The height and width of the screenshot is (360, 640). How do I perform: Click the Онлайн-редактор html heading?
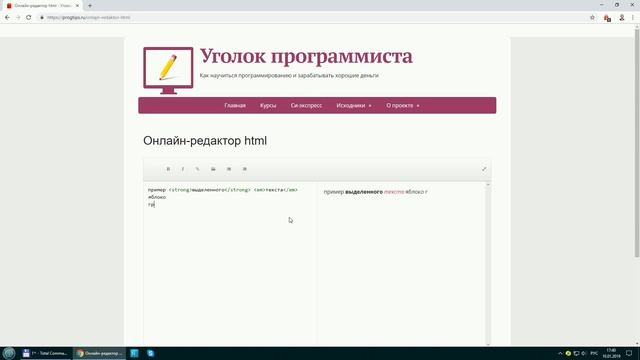coord(205,141)
